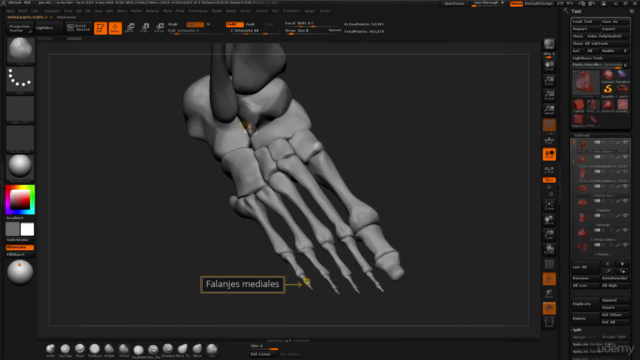Open Lightbox Tools
This screenshot has width=640, height=360.
(x=600, y=58)
